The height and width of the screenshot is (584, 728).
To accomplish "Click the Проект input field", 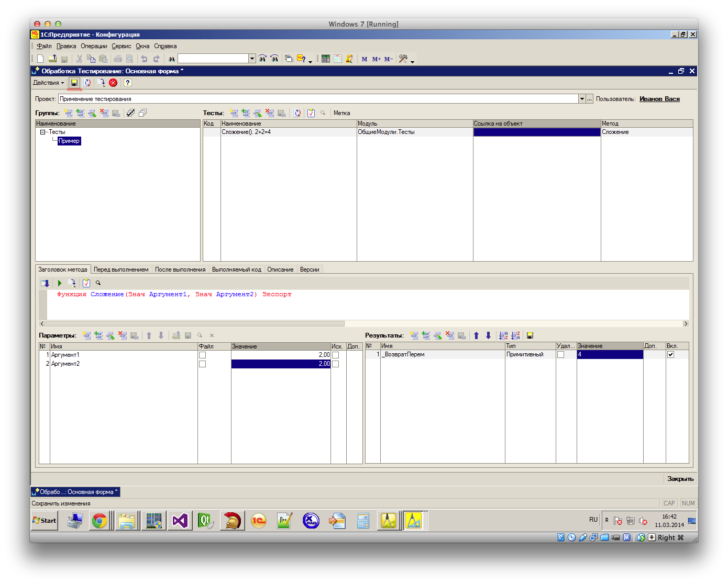I will (x=318, y=99).
